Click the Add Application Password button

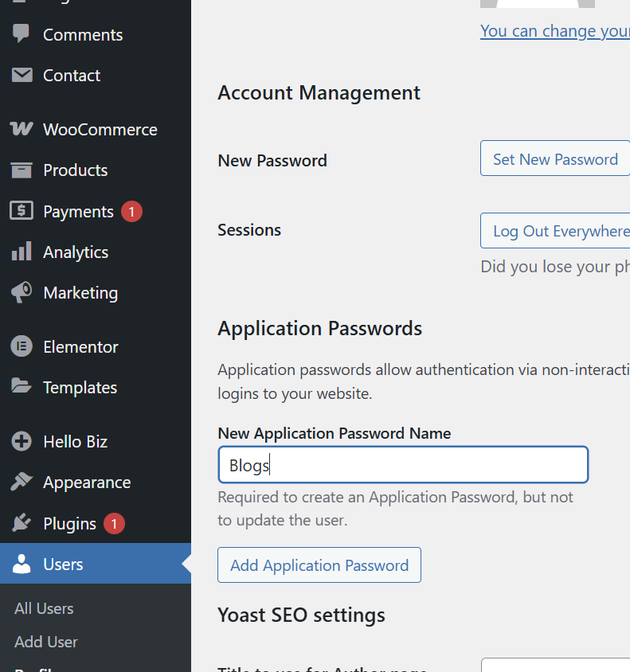tap(319, 565)
